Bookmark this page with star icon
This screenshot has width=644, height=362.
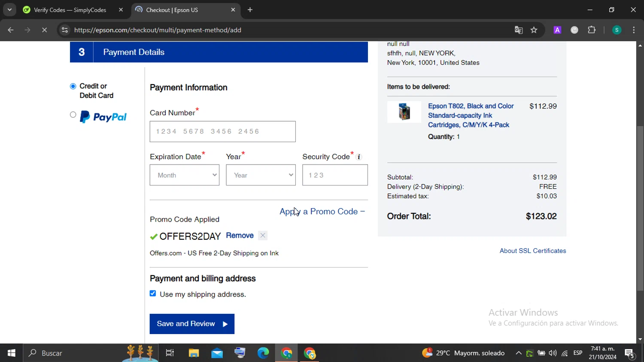tap(534, 30)
